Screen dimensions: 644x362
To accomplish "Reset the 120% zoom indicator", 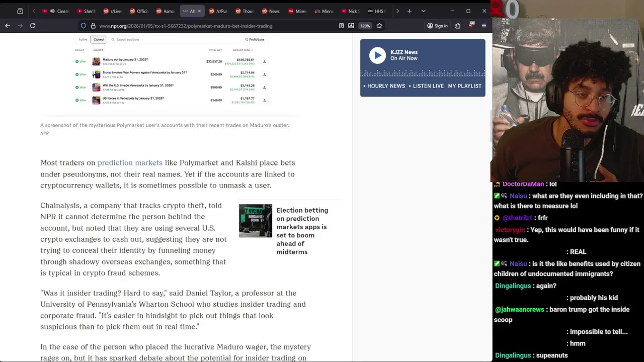I will tap(365, 26).
